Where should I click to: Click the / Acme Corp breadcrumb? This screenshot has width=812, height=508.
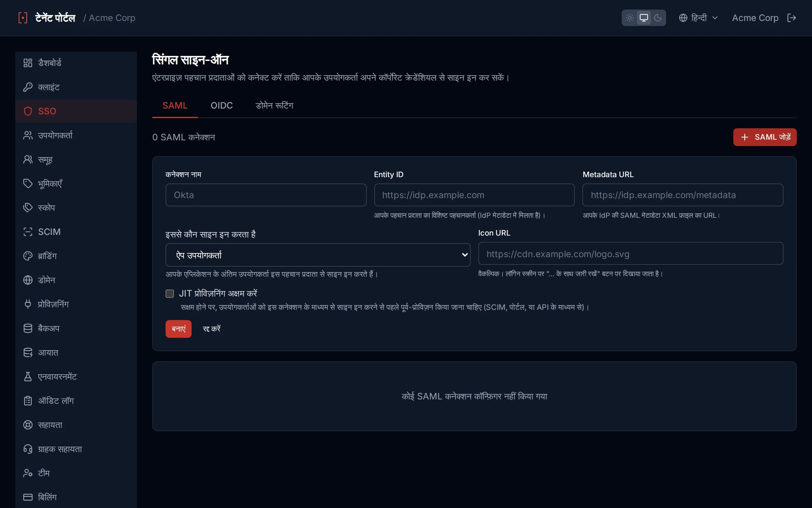coord(109,18)
